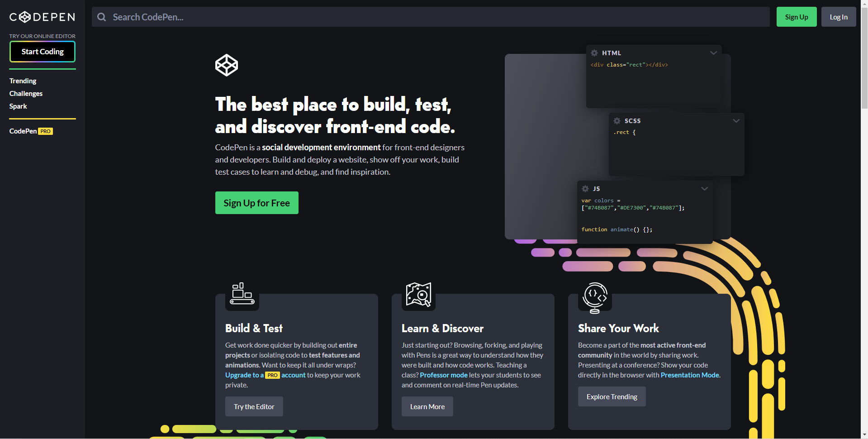Open Challenges from the sidebar

coord(26,94)
